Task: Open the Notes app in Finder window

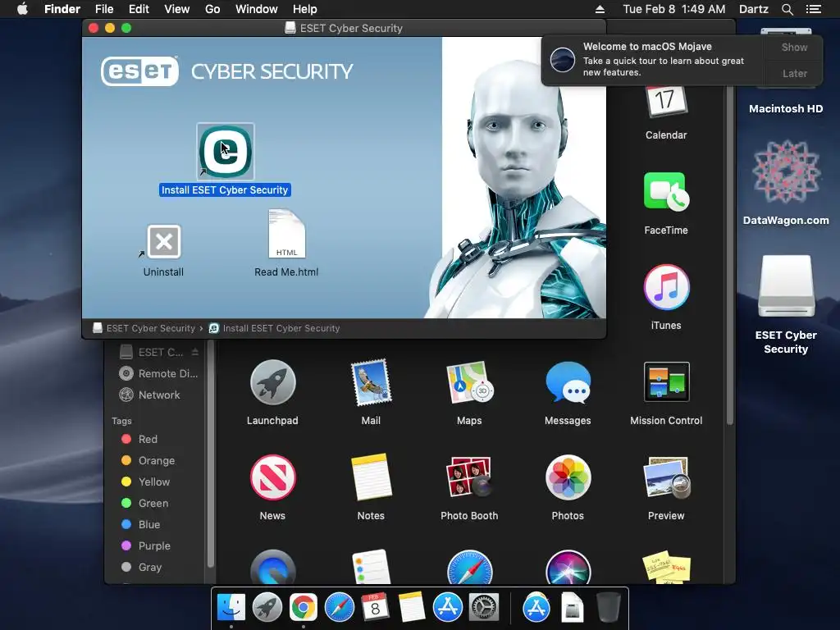Action: (x=371, y=477)
